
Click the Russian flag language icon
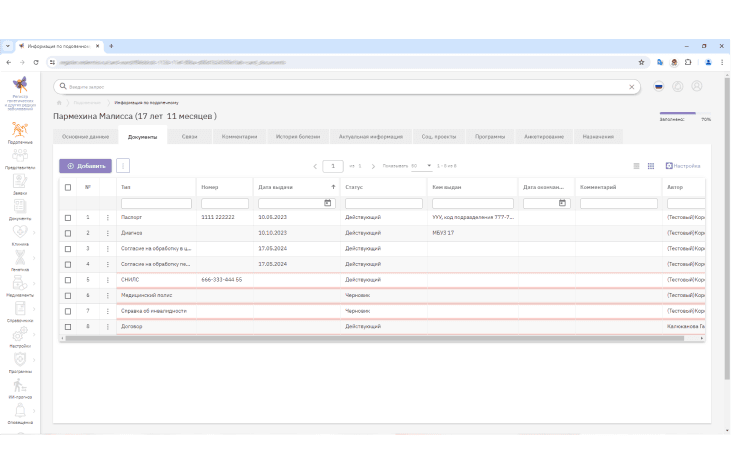coord(658,86)
